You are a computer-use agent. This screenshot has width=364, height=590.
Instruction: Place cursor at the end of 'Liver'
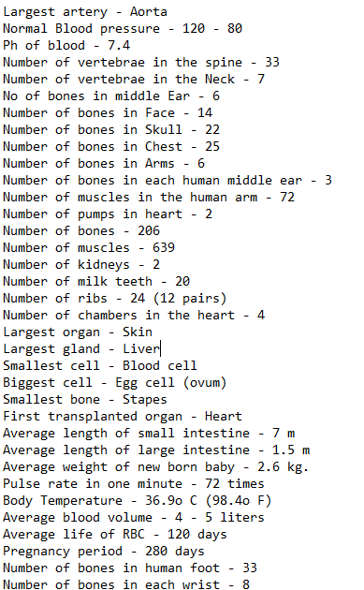coord(160,348)
